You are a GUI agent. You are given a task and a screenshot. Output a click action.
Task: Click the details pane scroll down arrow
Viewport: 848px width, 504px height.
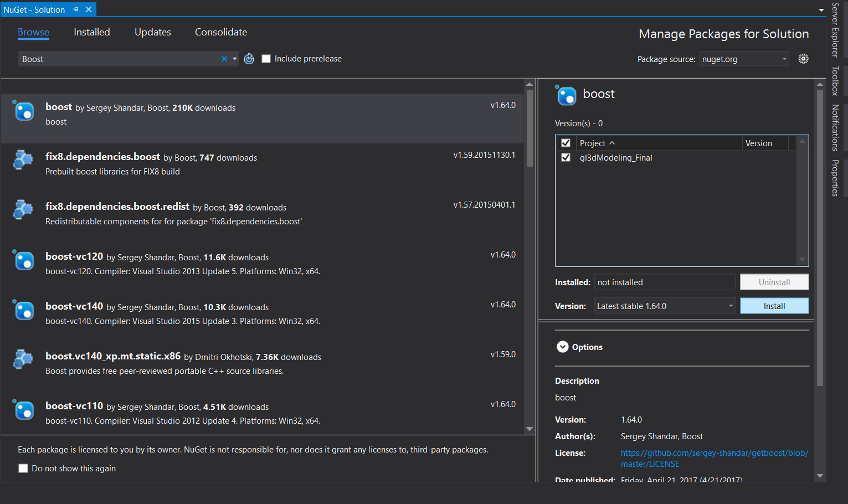(x=820, y=476)
